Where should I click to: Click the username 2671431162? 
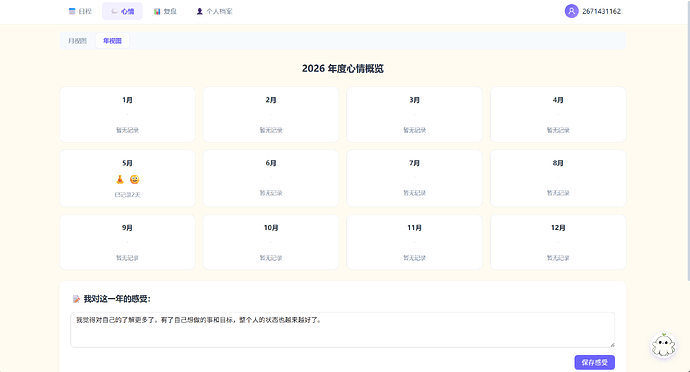click(x=601, y=11)
